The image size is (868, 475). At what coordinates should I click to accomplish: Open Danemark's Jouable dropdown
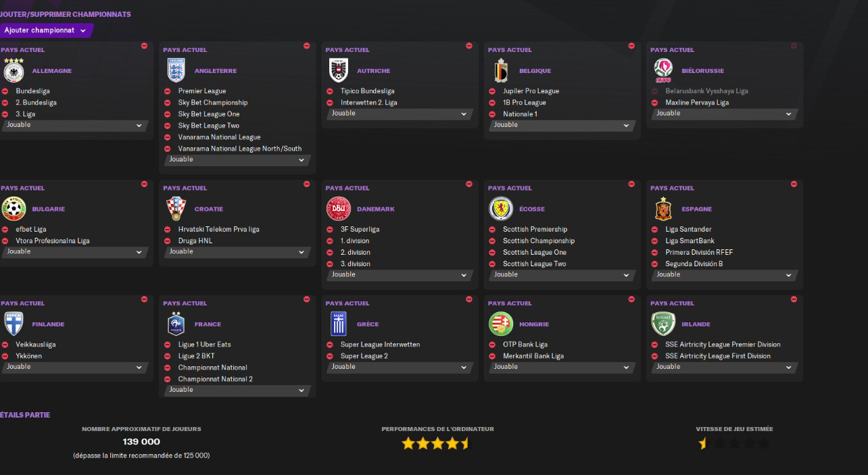point(400,275)
